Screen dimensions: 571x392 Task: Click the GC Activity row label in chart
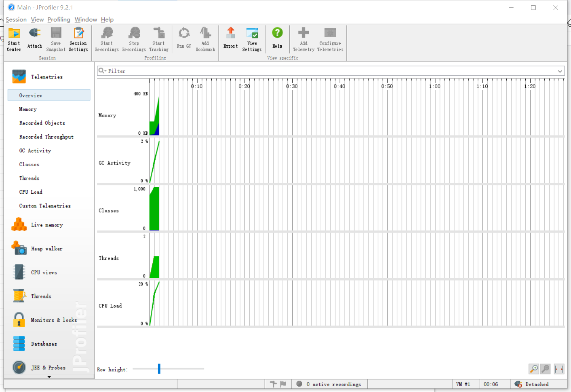tap(115, 163)
